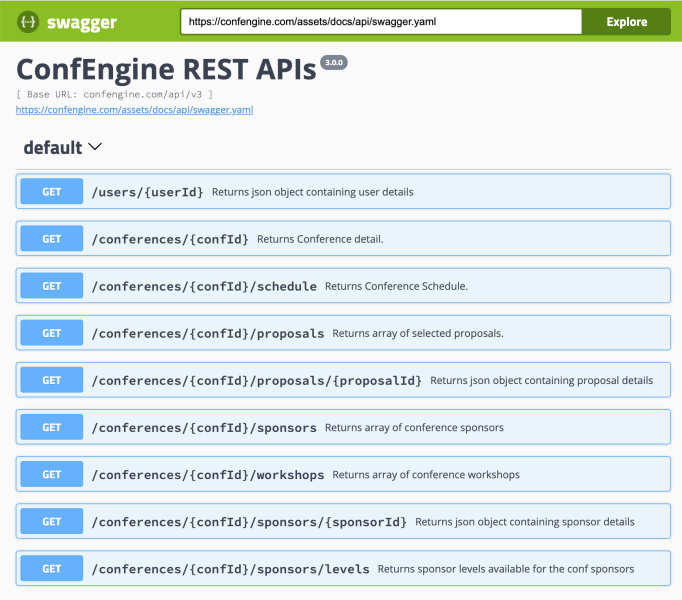Click 'Returns array of conference sponsors' text
Screen dimensions: 682x600
(414, 427)
